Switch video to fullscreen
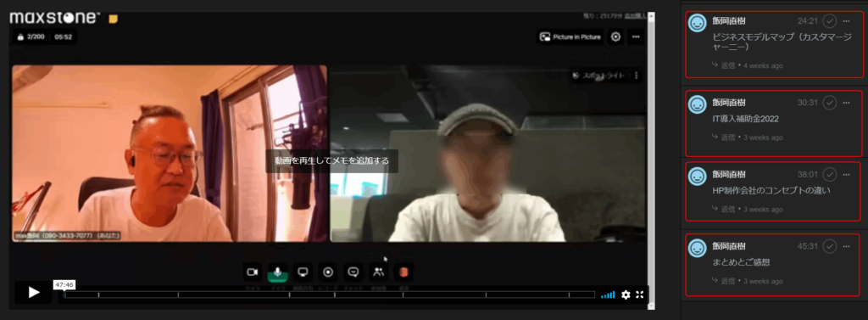Image resolution: width=868 pixels, height=320 pixels. (639, 295)
